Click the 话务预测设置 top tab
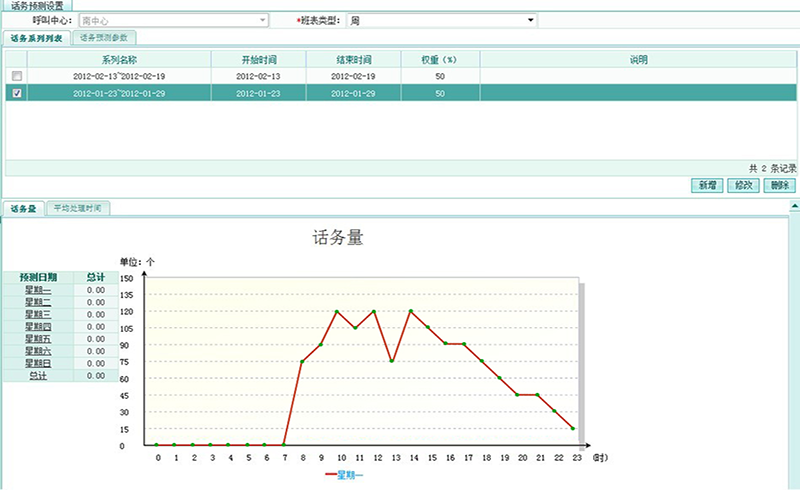800x490 pixels. pos(36,5)
